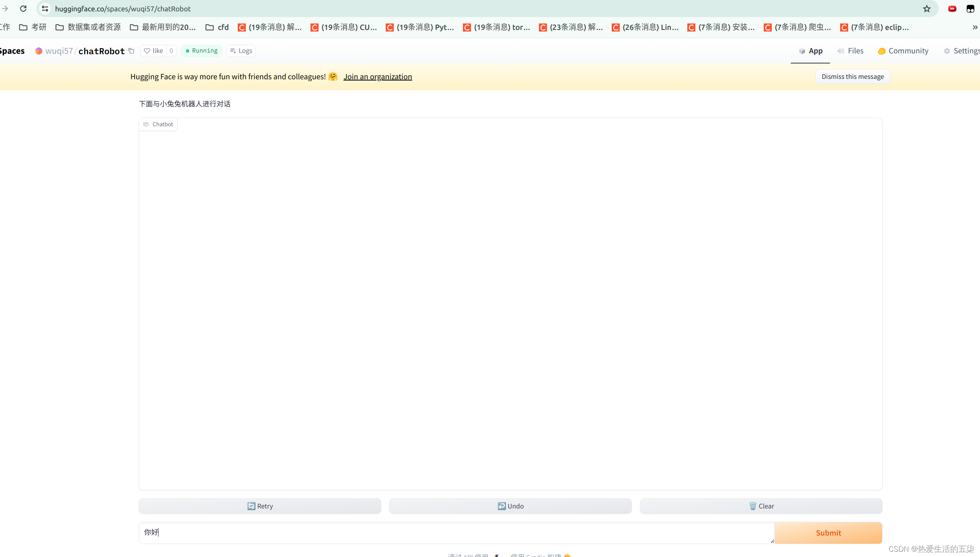This screenshot has width=980, height=557.
Task: Dismiss this message banner
Action: [x=852, y=77]
